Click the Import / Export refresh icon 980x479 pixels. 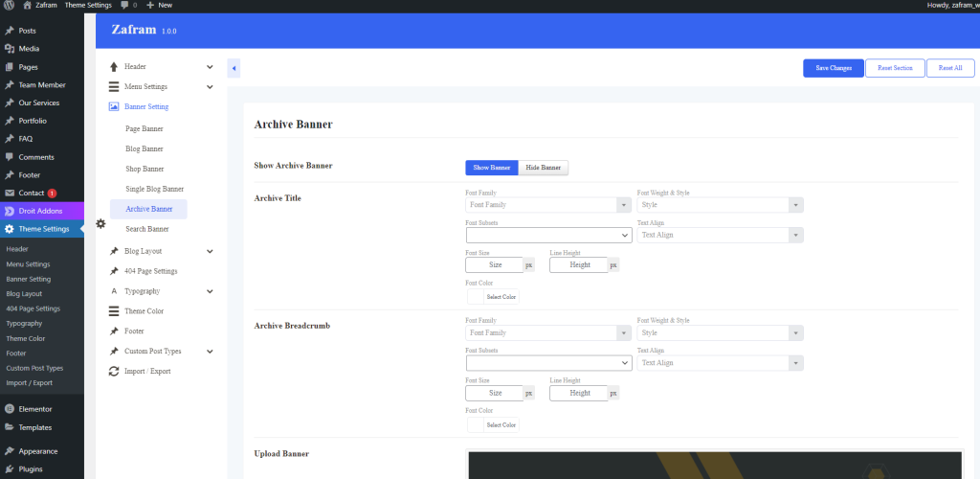click(114, 371)
